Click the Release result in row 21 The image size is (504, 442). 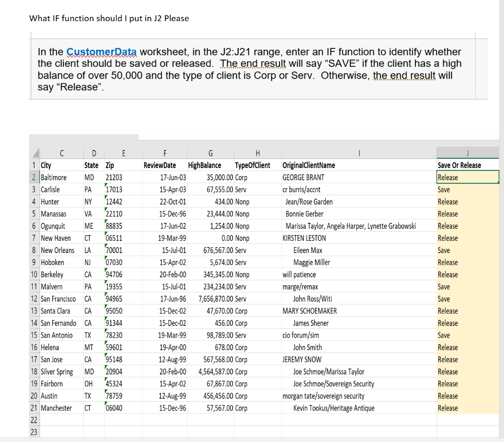click(x=468, y=408)
